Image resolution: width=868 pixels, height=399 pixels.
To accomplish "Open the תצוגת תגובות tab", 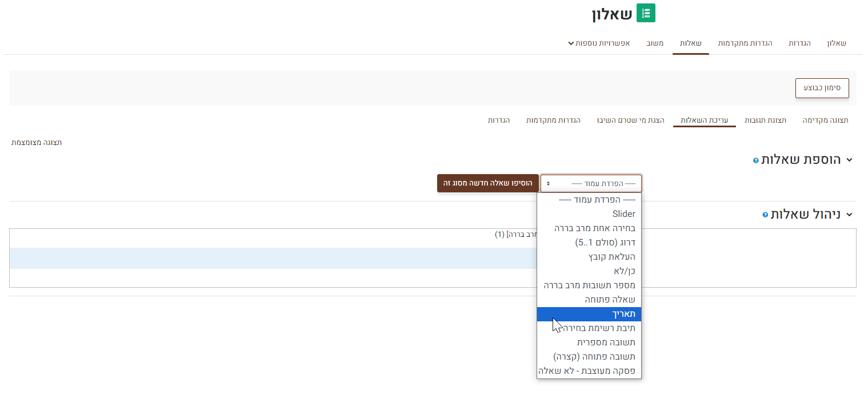I will (x=765, y=120).
